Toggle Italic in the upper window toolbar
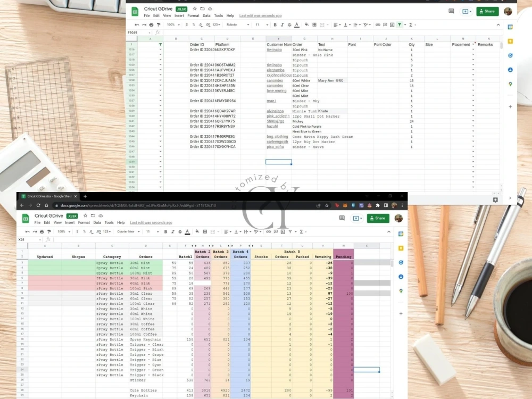 (x=282, y=25)
